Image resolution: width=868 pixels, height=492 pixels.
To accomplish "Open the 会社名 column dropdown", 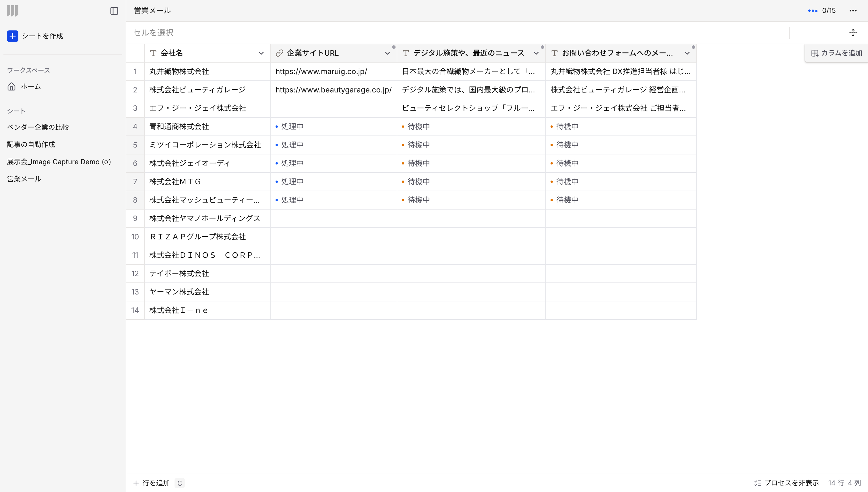I will pos(261,53).
